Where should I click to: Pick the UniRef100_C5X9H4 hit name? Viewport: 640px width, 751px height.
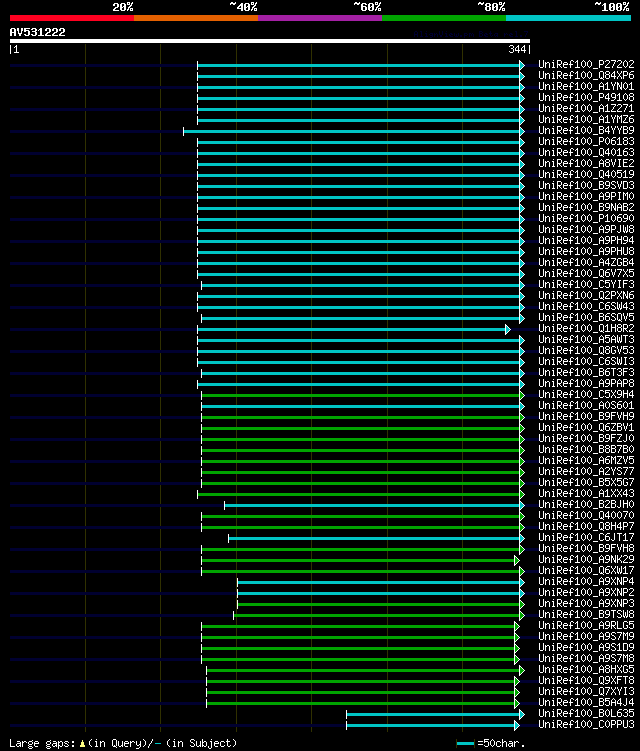coord(586,395)
